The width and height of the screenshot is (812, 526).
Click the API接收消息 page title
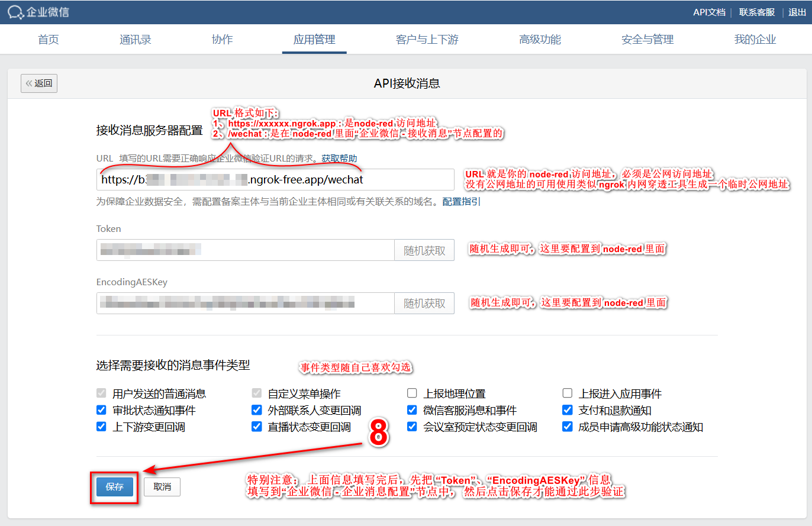407,83
